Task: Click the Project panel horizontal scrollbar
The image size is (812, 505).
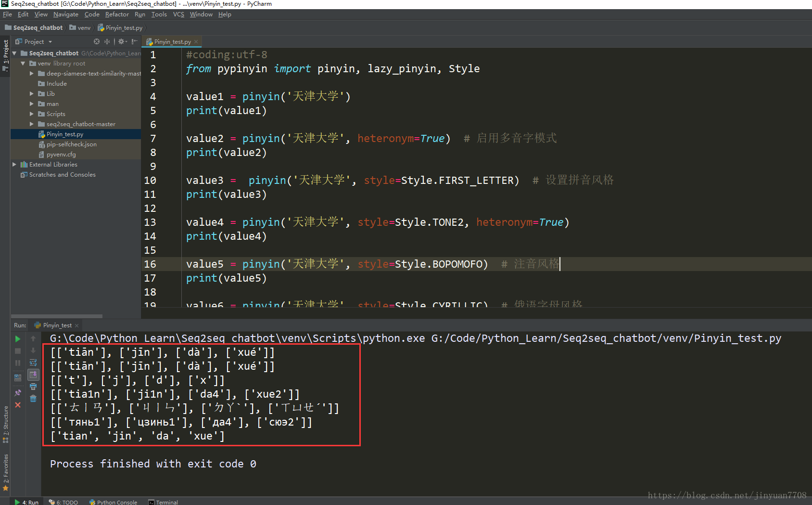Action: 57,316
